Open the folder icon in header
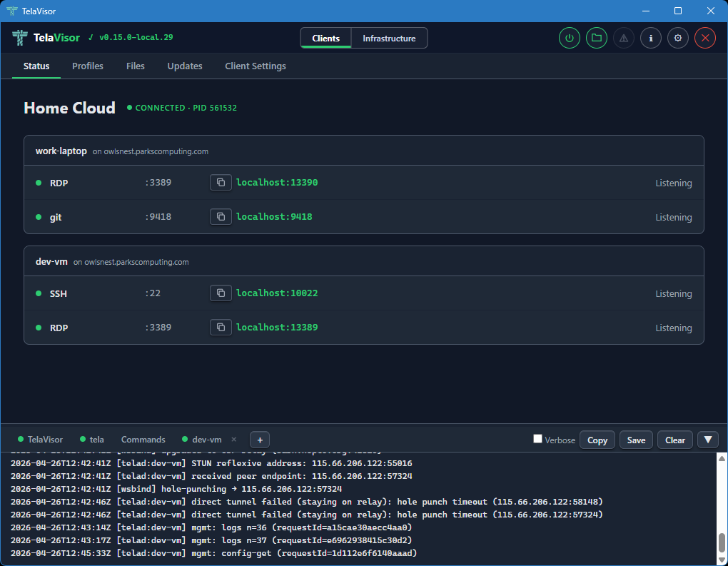Screen dimensions: 728x566 pos(597,38)
